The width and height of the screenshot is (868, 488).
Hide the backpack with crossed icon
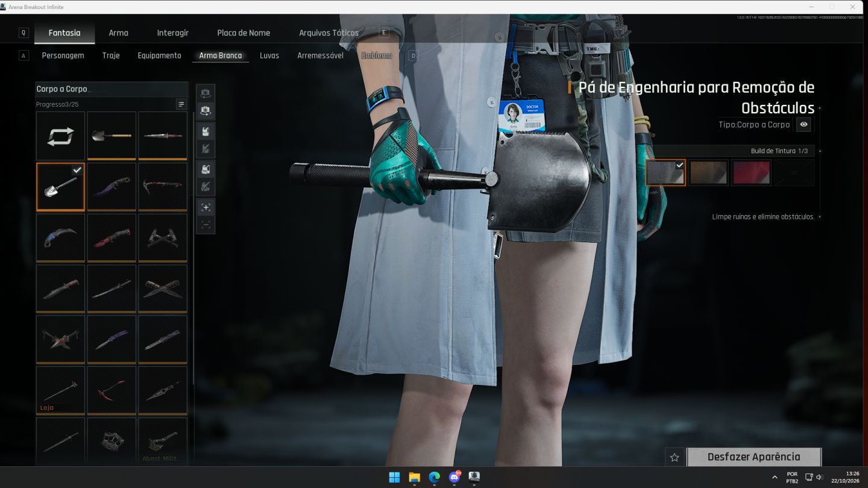pos(206,187)
